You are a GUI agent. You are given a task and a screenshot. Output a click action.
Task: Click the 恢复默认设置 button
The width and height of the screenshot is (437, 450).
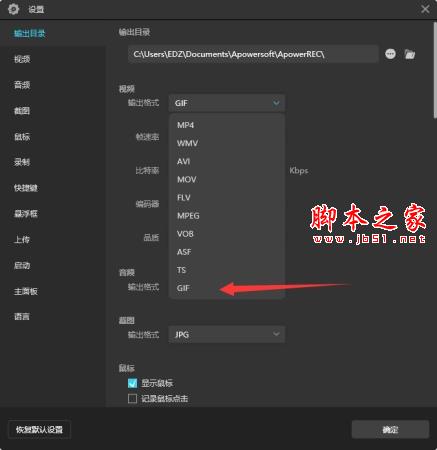coord(39,429)
